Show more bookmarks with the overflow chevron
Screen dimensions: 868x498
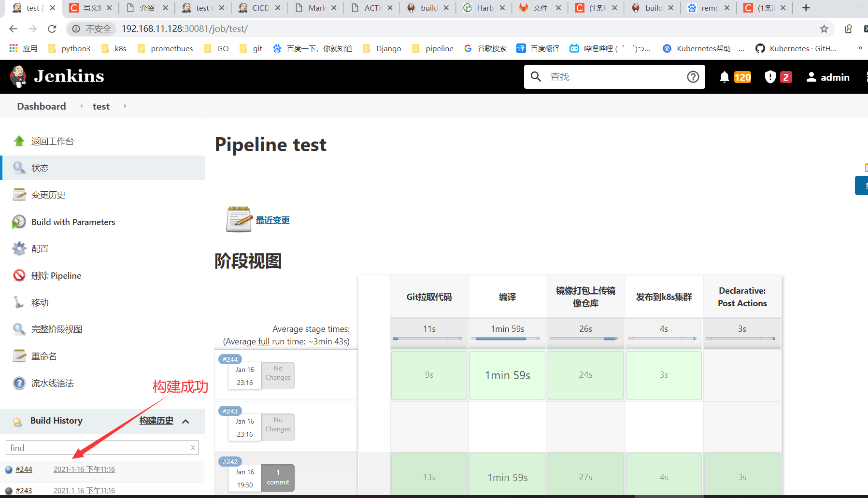pos(860,48)
